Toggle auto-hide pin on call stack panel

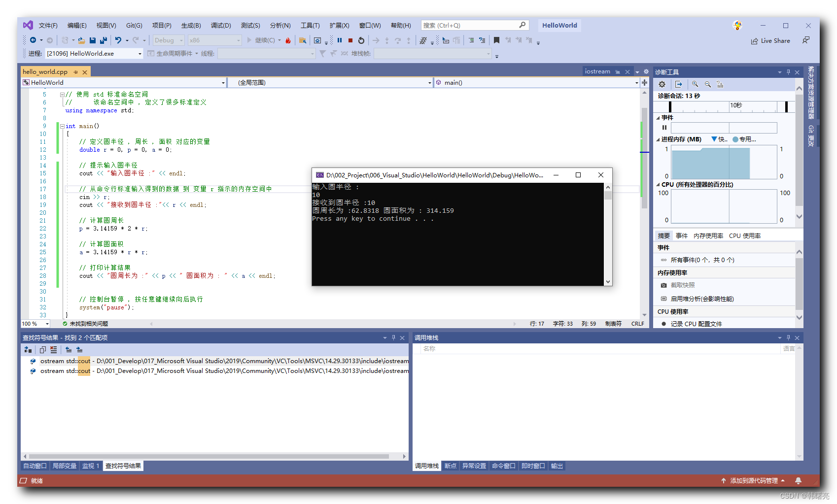tap(788, 337)
